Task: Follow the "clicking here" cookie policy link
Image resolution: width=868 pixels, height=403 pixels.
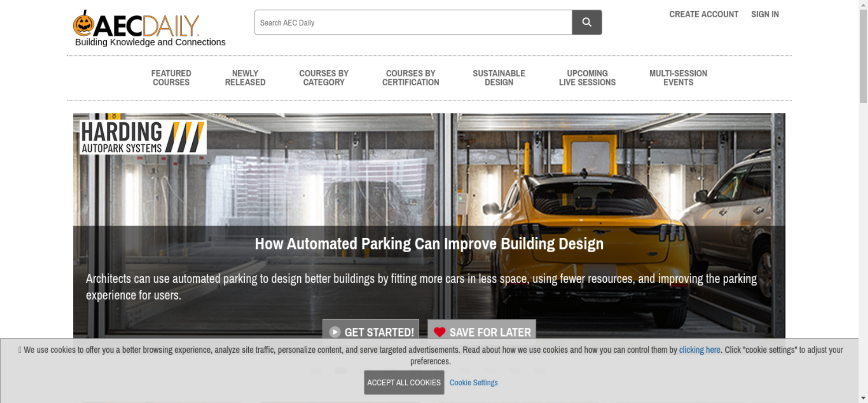Action: (699, 350)
